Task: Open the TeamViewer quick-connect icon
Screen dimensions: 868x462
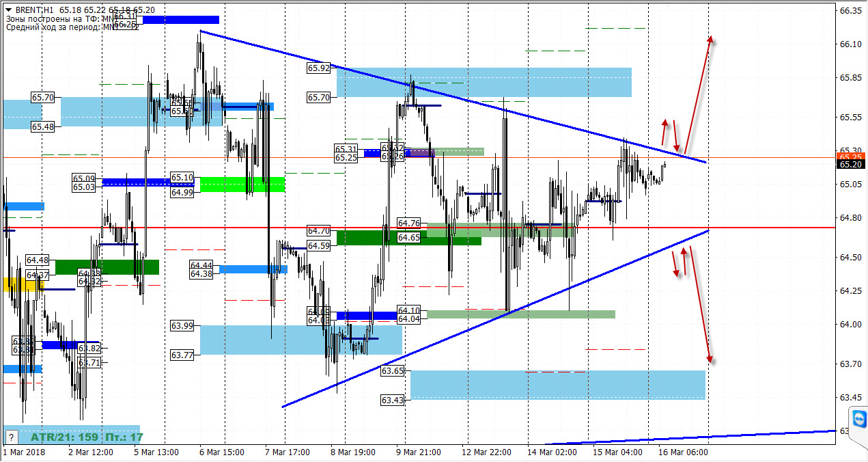Action: pyautogui.click(x=860, y=418)
